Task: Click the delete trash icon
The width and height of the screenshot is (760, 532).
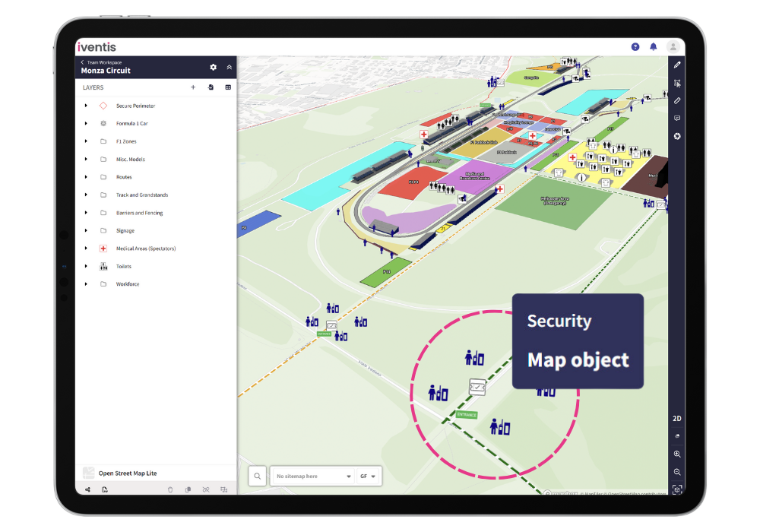Action: [x=170, y=489]
